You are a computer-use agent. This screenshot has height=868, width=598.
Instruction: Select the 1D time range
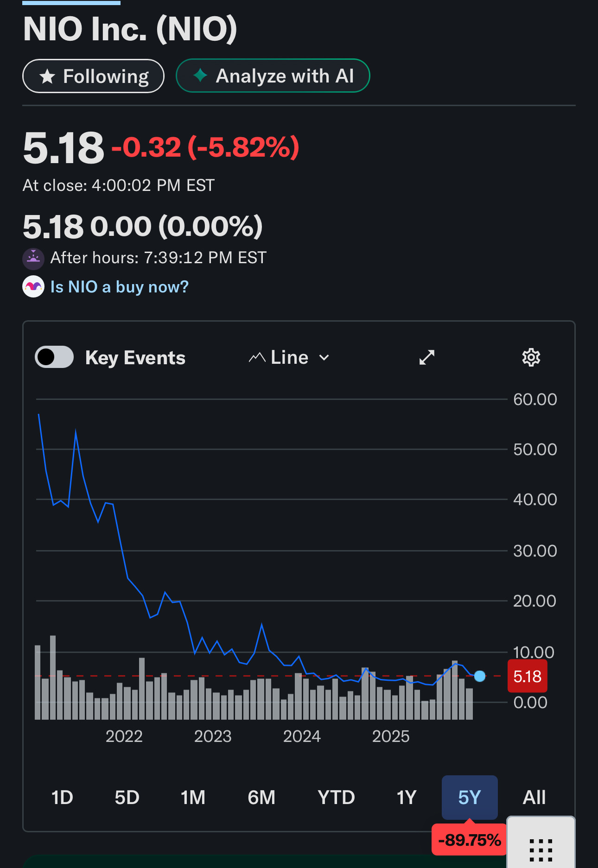[x=62, y=798]
